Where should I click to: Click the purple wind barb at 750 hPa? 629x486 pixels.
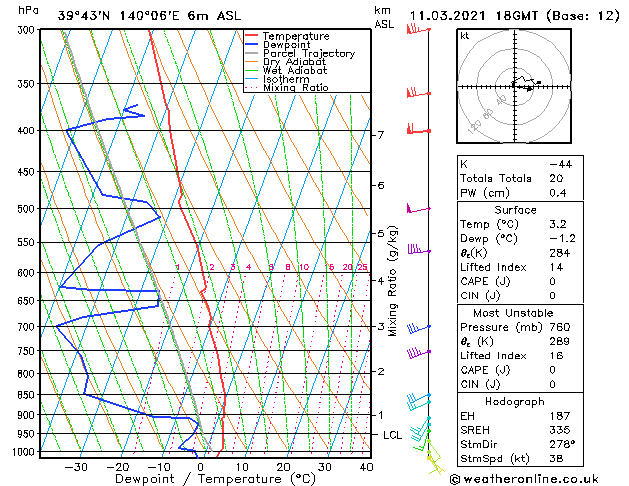pyautogui.click(x=418, y=353)
